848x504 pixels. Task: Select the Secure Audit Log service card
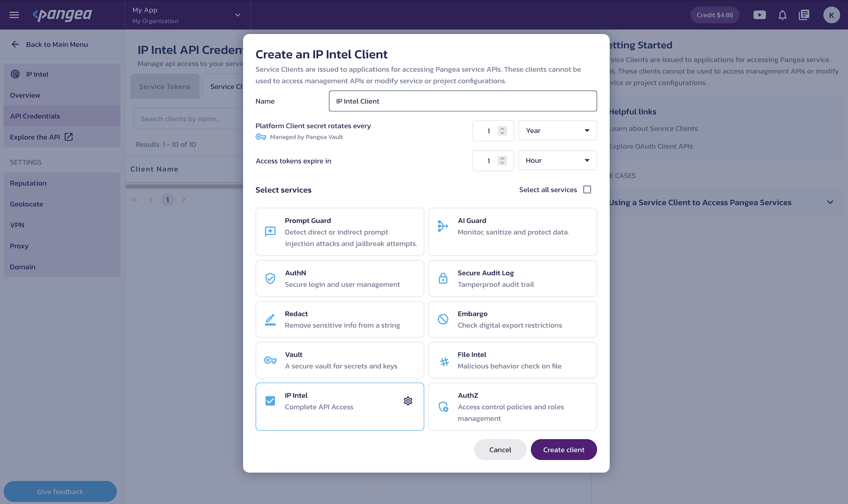[512, 278]
